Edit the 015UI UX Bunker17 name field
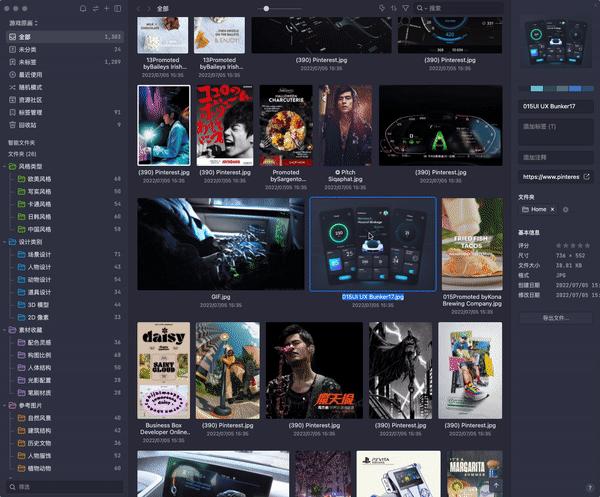 pos(556,106)
